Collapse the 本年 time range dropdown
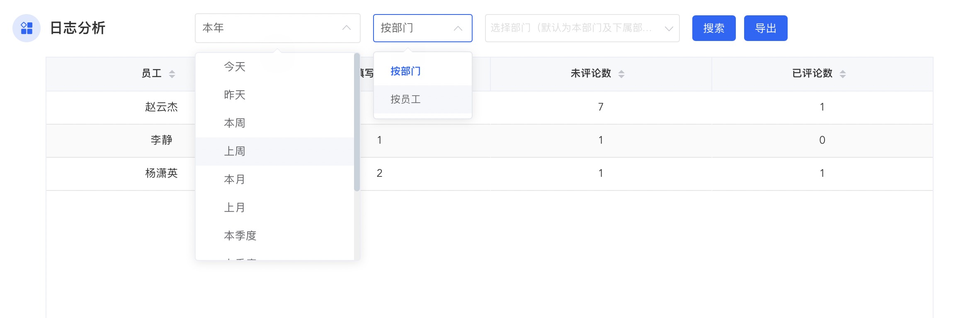This screenshot has width=980, height=318. click(x=346, y=28)
